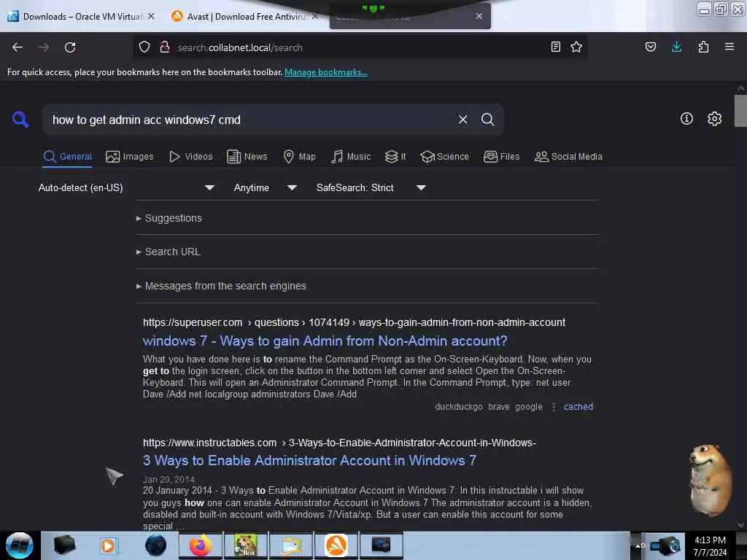The image size is (747, 560).
Task: Submit search with magnifier button
Action: tap(487, 120)
